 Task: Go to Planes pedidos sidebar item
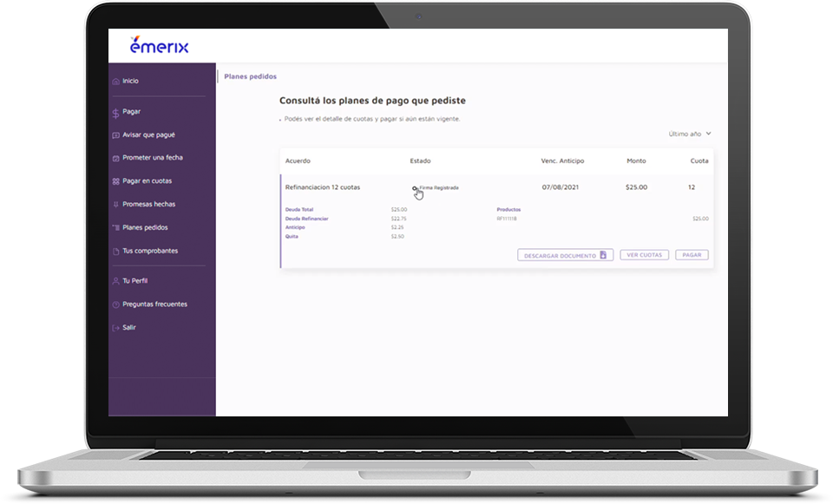145,228
